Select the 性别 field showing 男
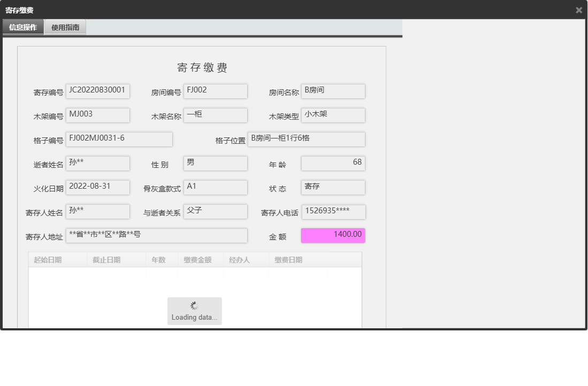This screenshot has height=386, width=588. (215, 163)
